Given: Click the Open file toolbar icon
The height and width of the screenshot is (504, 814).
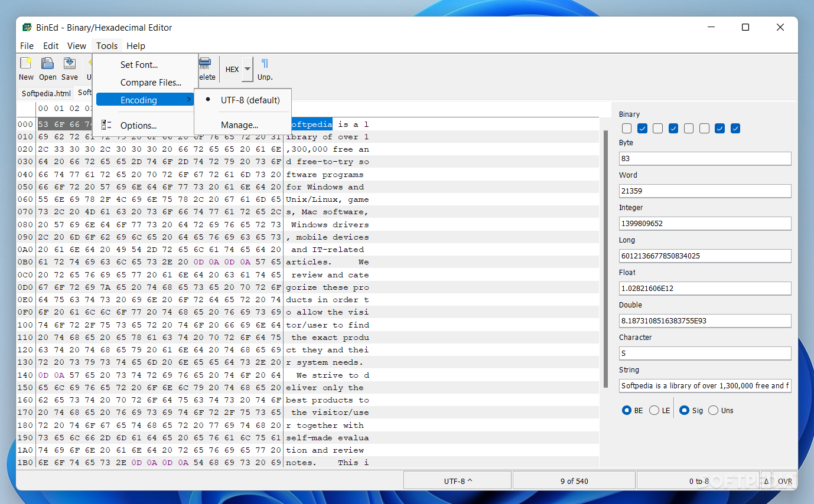Looking at the screenshot, I should (x=47, y=63).
